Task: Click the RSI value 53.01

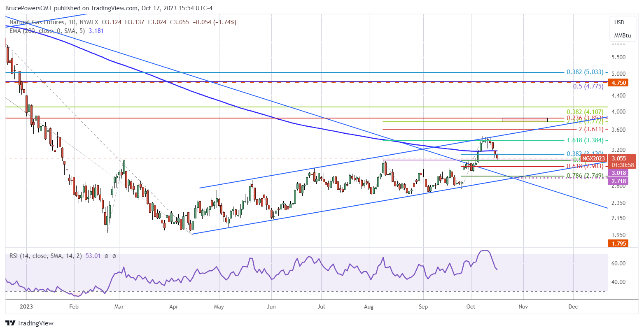Action: [93, 256]
